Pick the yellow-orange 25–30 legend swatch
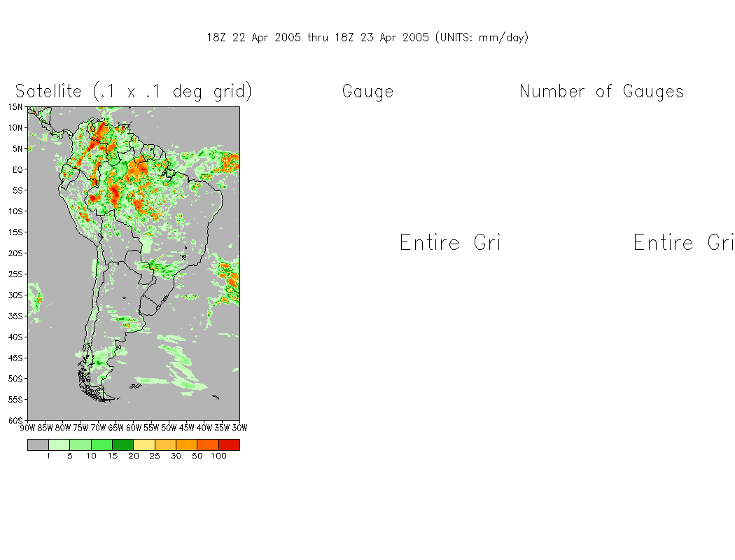This screenshot has height=560, width=735. 165,444
